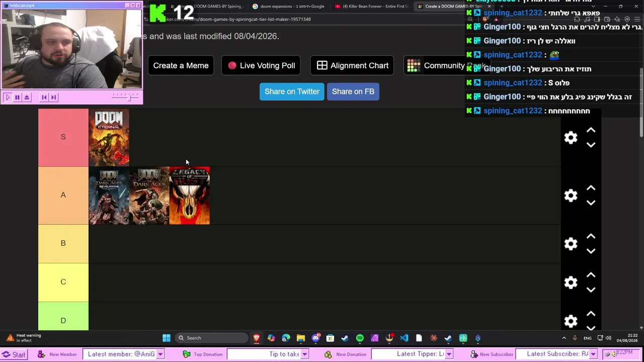The width and height of the screenshot is (644, 362).
Task: Open Create a Meme
Action: (181, 65)
